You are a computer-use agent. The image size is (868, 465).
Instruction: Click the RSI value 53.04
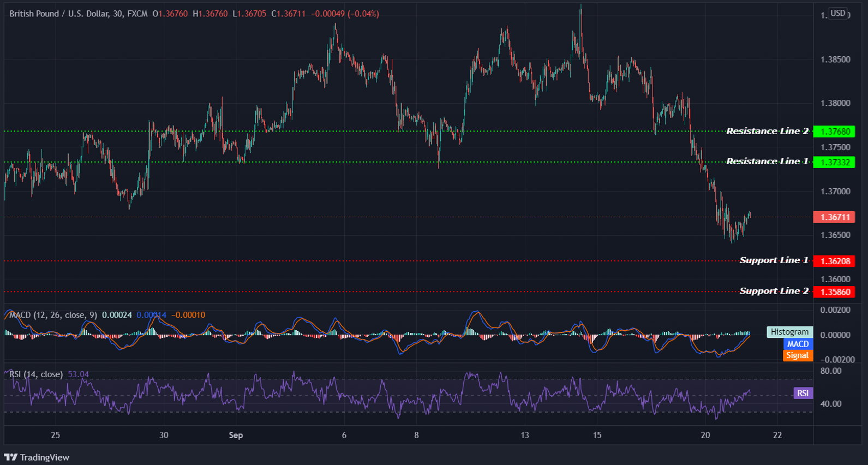click(78, 374)
